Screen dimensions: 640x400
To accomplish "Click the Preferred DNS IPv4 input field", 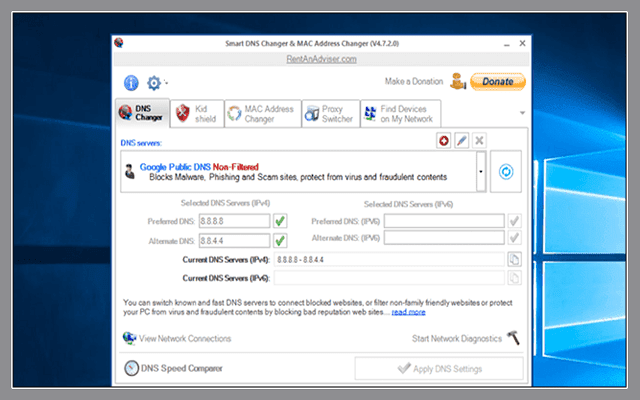I will [235, 221].
